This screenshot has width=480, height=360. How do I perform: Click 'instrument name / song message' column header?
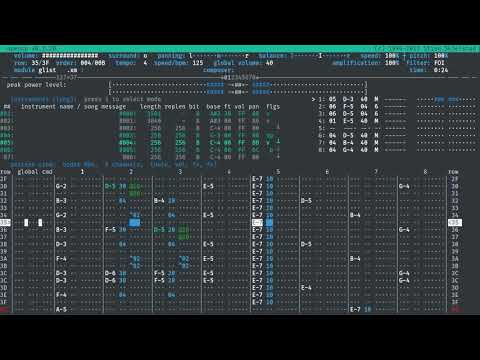point(73,107)
